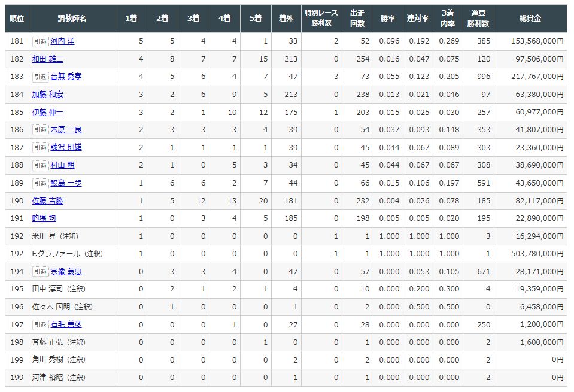Open 音無 秀孝 trainer page

[66, 77]
